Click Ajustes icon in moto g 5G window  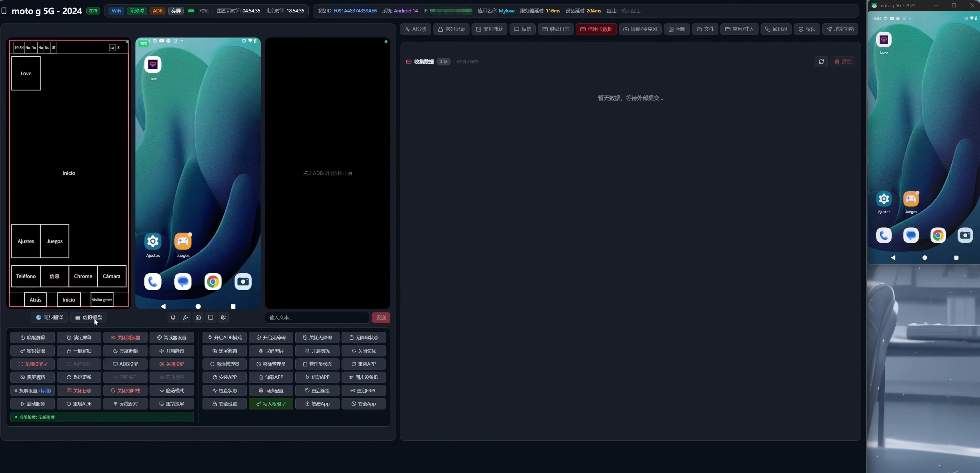click(884, 199)
